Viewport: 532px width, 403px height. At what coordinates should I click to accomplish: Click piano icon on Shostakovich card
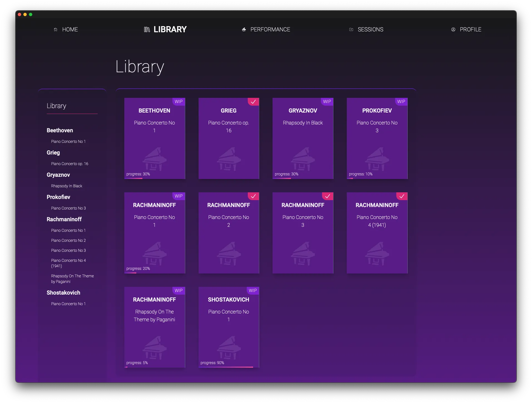[x=229, y=348]
